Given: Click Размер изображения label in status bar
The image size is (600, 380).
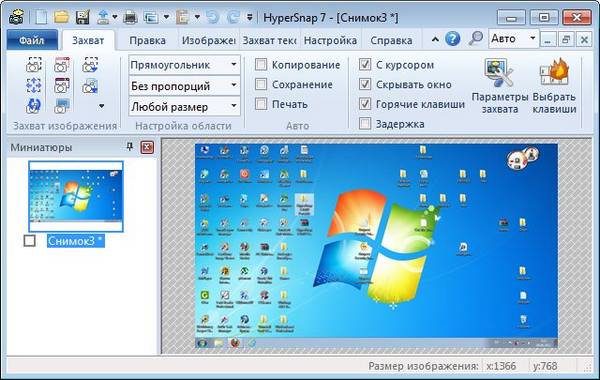Looking at the screenshot, I should 423,366.
